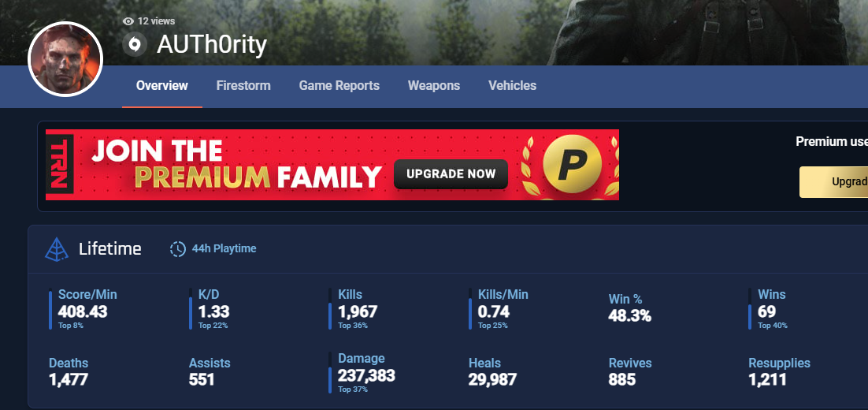The image size is (868, 410).
Task: Click the Kills/Min value 0.74
Action: click(x=494, y=311)
